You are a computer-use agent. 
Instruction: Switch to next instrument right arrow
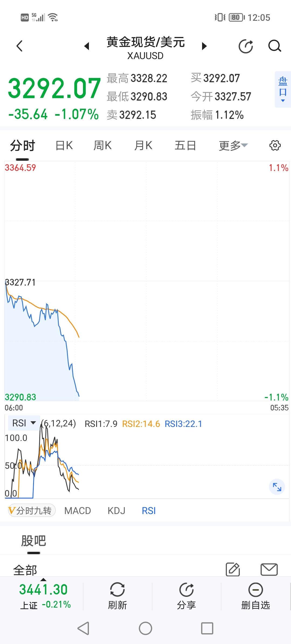[x=204, y=46]
